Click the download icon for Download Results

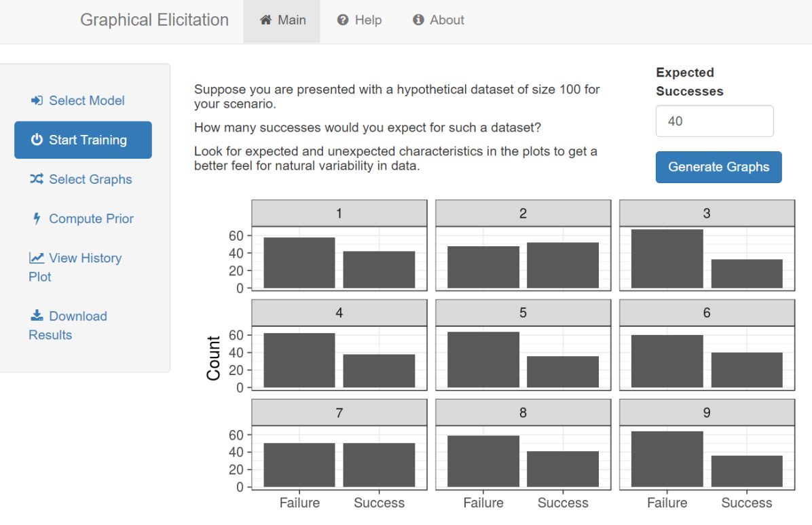37,316
